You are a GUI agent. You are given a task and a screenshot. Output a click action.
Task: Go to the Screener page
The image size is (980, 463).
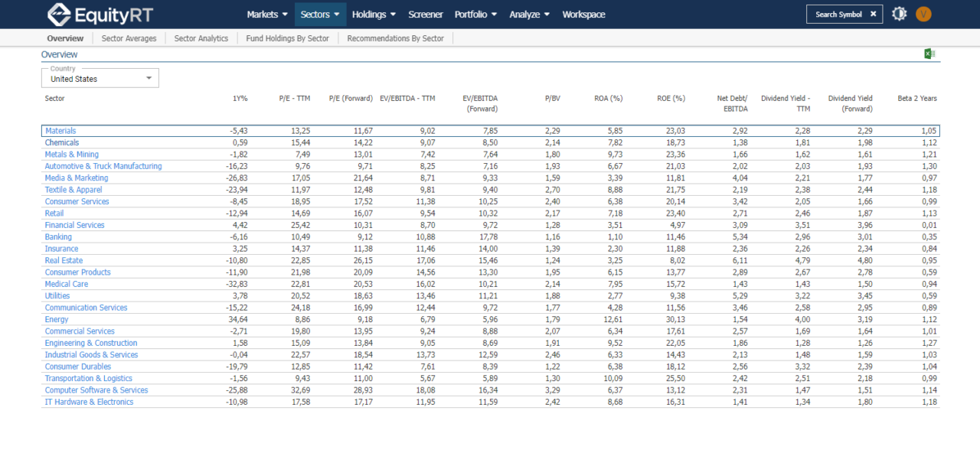coord(426,15)
